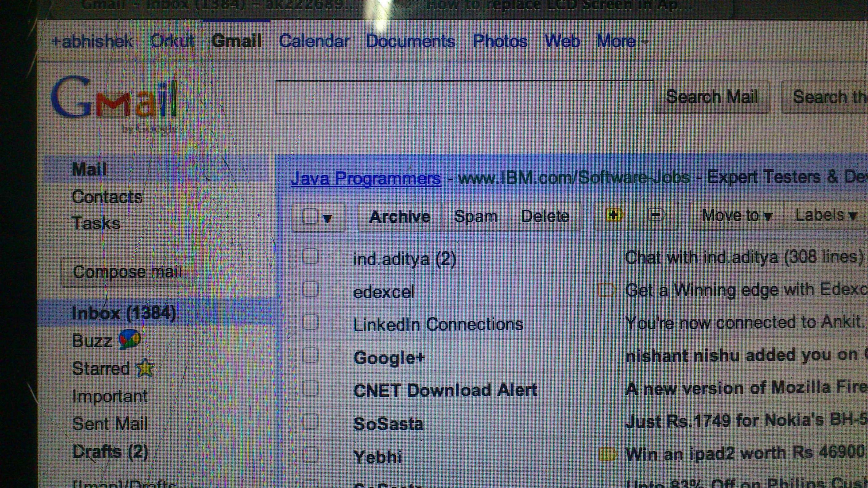The width and height of the screenshot is (868, 488).
Task: Click the Spam button
Action: click(476, 217)
